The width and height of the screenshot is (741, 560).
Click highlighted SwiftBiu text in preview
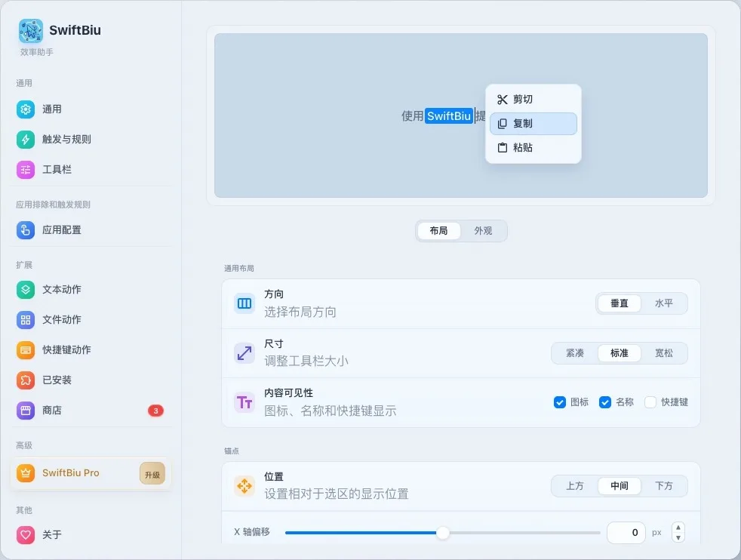(449, 115)
